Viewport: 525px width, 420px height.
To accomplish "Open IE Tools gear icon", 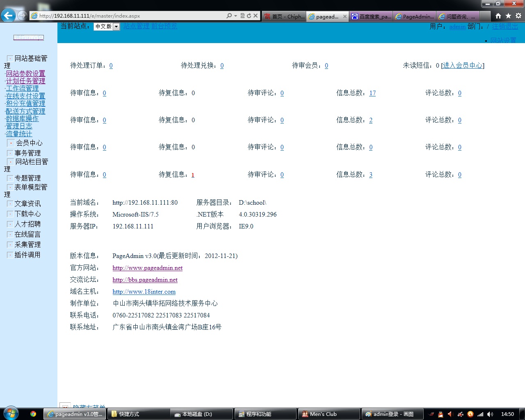I will [x=518, y=16].
